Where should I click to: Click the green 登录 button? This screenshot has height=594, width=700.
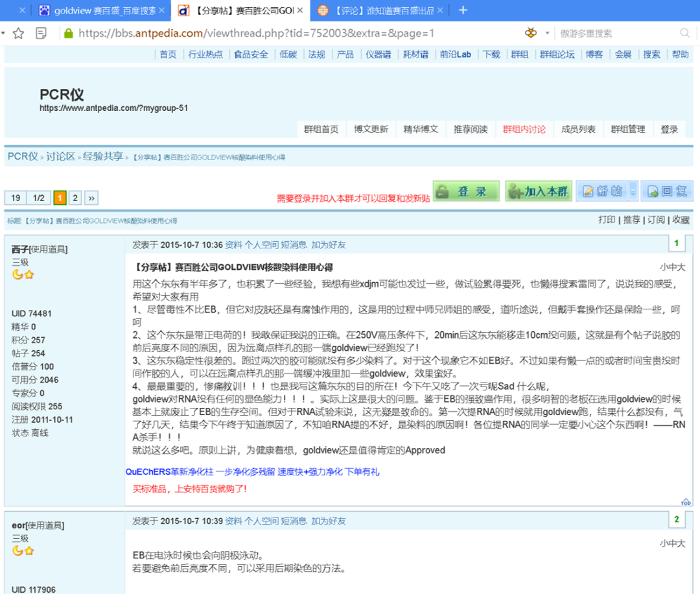[x=466, y=191]
